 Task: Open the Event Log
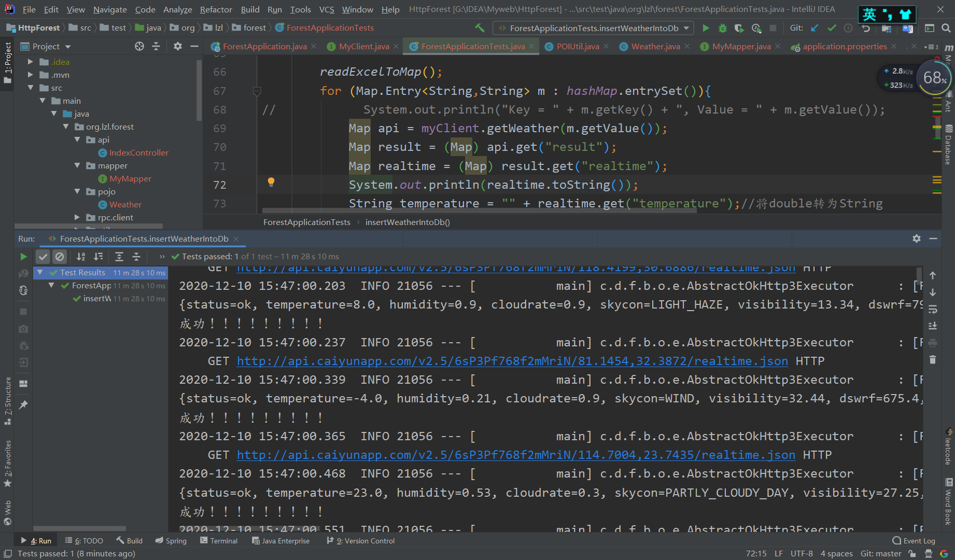[x=914, y=541]
